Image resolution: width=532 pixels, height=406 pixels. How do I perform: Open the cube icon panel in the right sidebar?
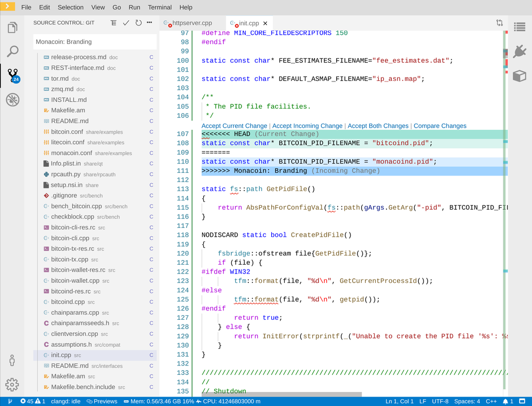520,76
